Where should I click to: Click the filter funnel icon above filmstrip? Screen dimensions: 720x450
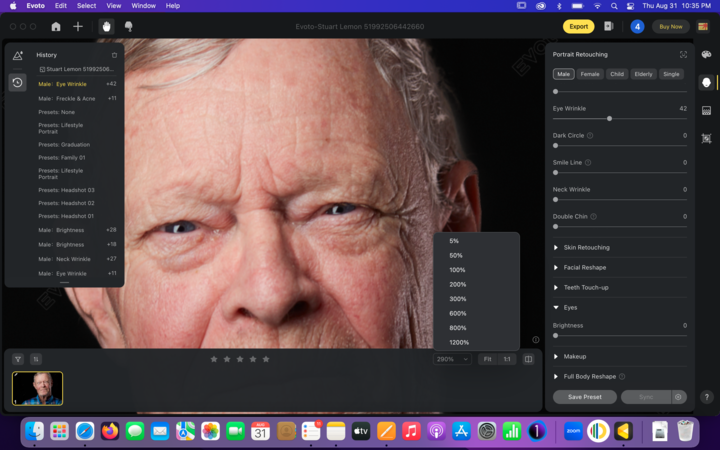(18, 359)
